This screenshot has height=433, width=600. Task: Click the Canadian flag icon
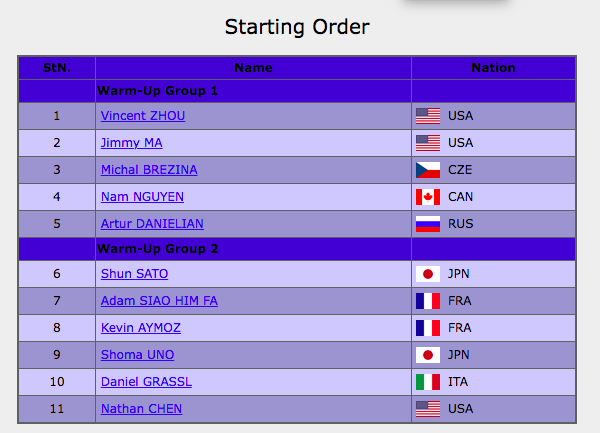[x=428, y=197]
